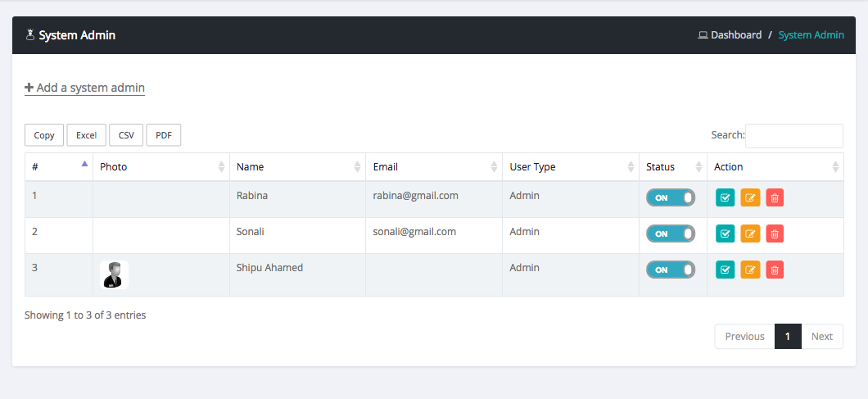Click the Search input field
Viewport: 868px width, 399px height.
[793, 135]
